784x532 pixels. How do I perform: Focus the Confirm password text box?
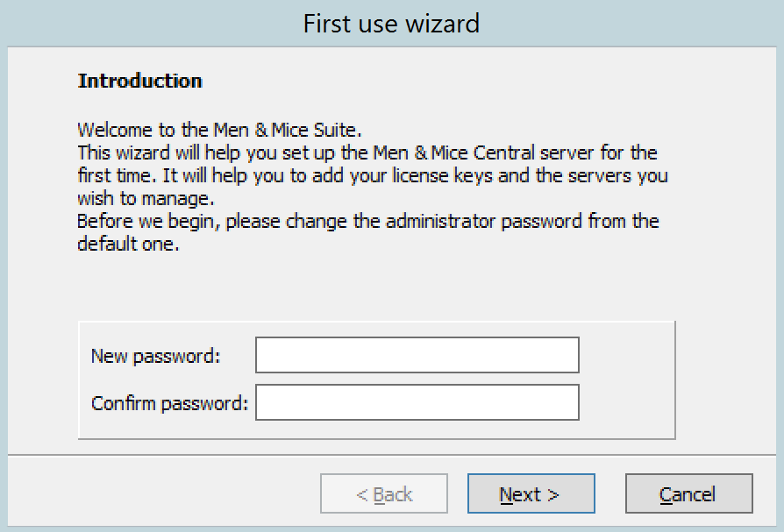(417, 402)
